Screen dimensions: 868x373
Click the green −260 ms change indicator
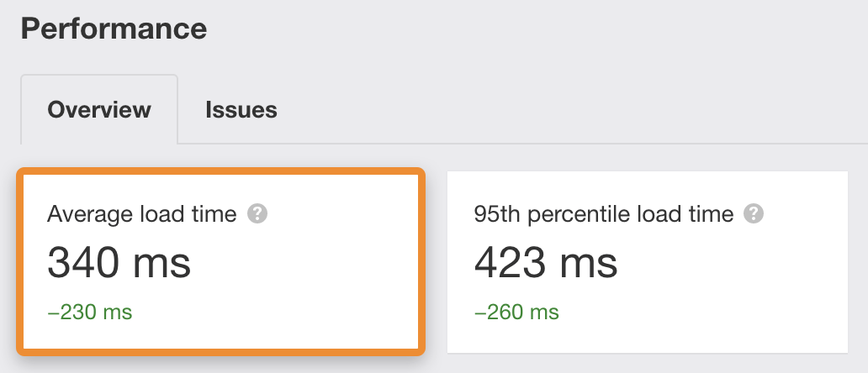[x=516, y=313]
